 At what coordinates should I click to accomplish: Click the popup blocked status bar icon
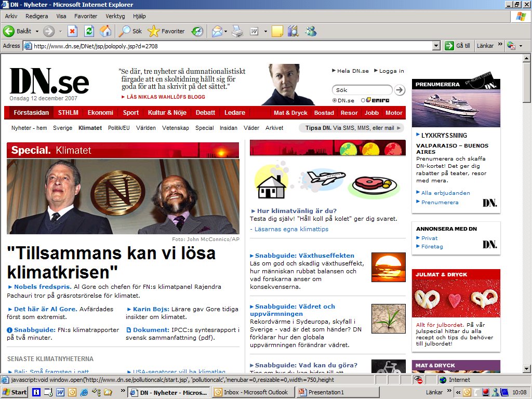click(x=418, y=380)
